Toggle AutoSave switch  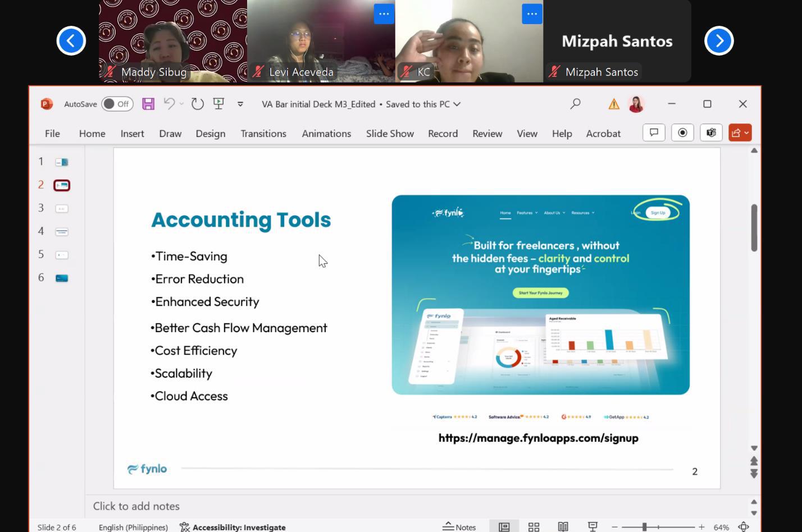[117, 104]
